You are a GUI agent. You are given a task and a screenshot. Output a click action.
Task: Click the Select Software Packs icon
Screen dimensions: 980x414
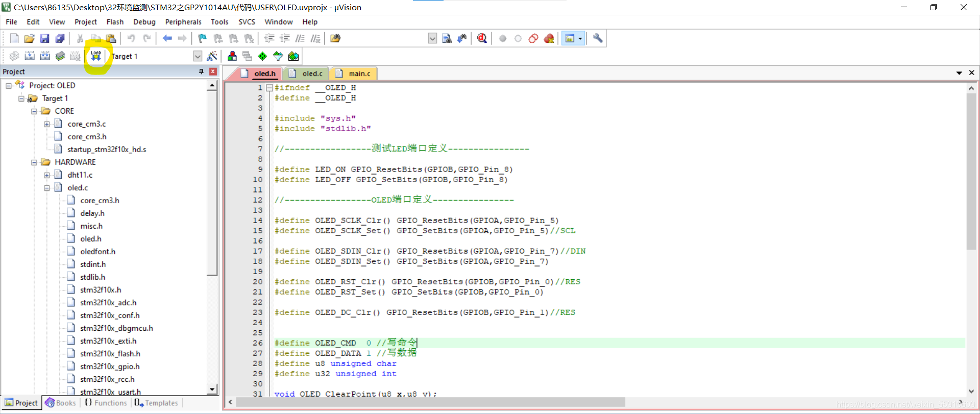coord(278,56)
